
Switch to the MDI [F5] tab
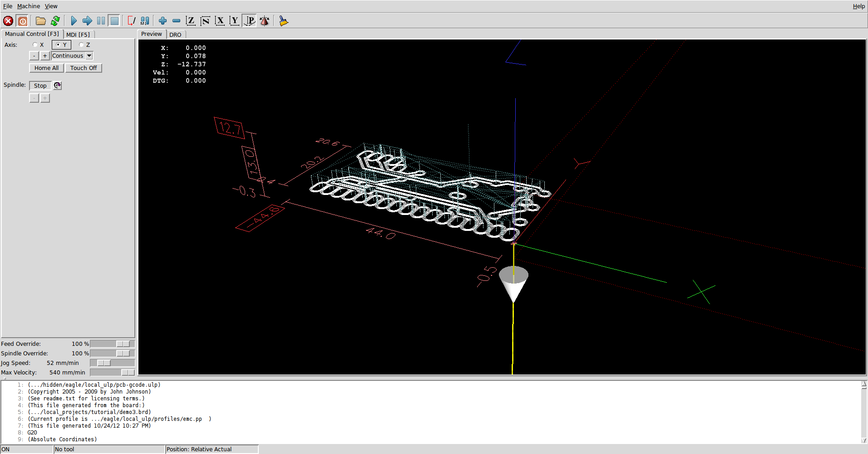tap(78, 35)
